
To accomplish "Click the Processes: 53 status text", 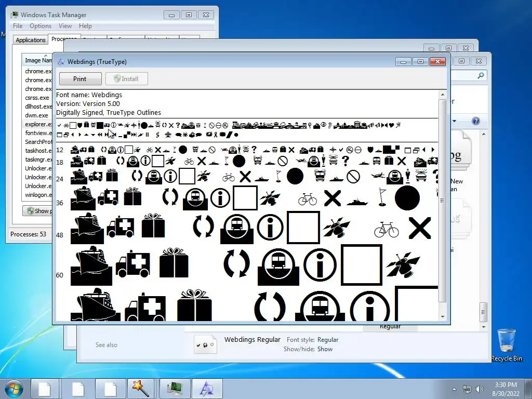I will click(28, 234).
